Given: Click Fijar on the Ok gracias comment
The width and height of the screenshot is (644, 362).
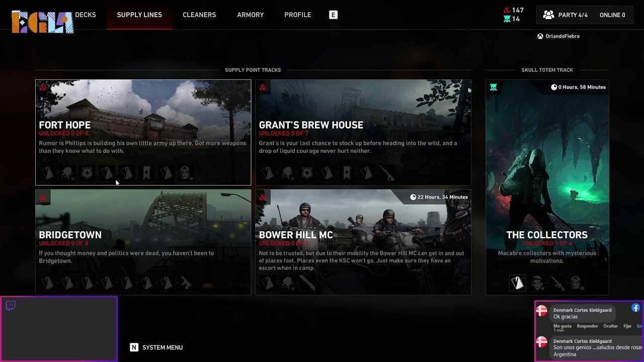Looking at the screenshot, I should click(627, 326).
